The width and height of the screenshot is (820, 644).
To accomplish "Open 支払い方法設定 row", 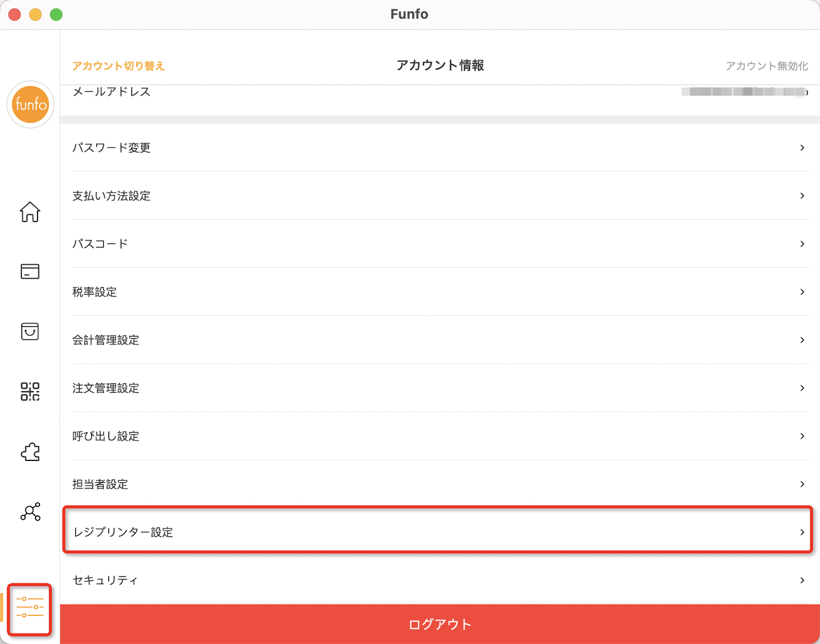I will pyautogui.click(x=440, y=196).
